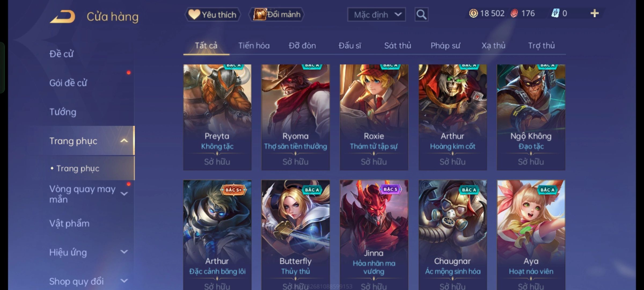Switch to the Pháp sư tab
This screenshot has height=290, width=644.
point(445,46)
